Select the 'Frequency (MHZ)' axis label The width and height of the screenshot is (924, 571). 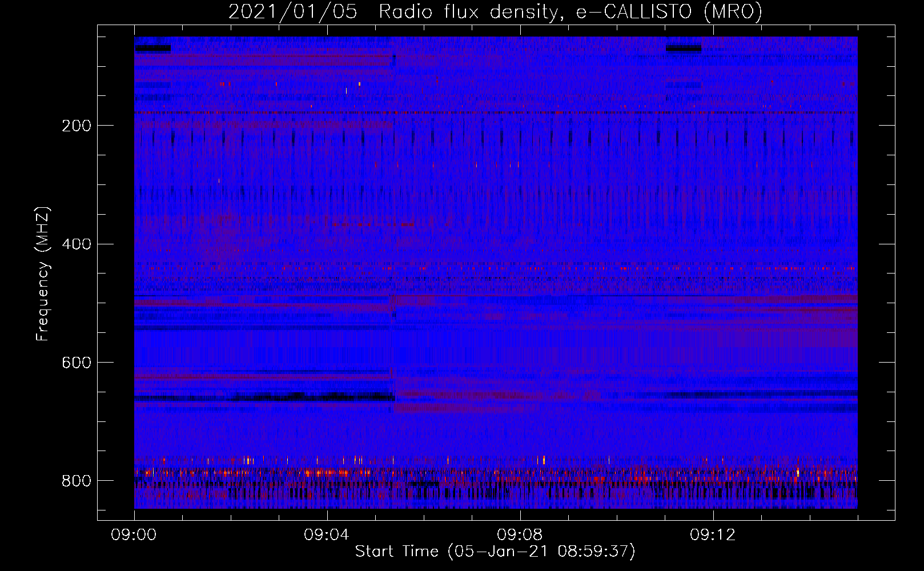(43, 274)
